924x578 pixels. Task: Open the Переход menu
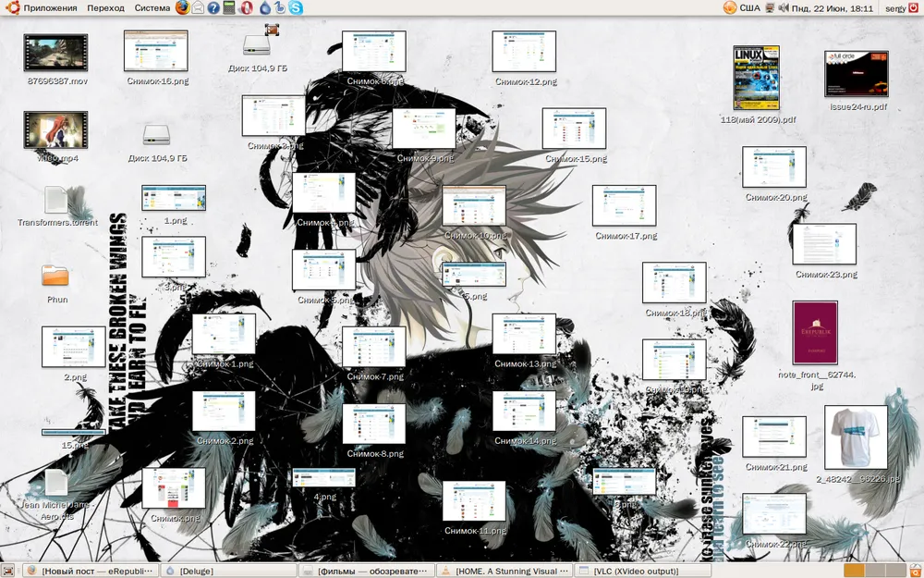pyautogui.click(x=105, y=8)
